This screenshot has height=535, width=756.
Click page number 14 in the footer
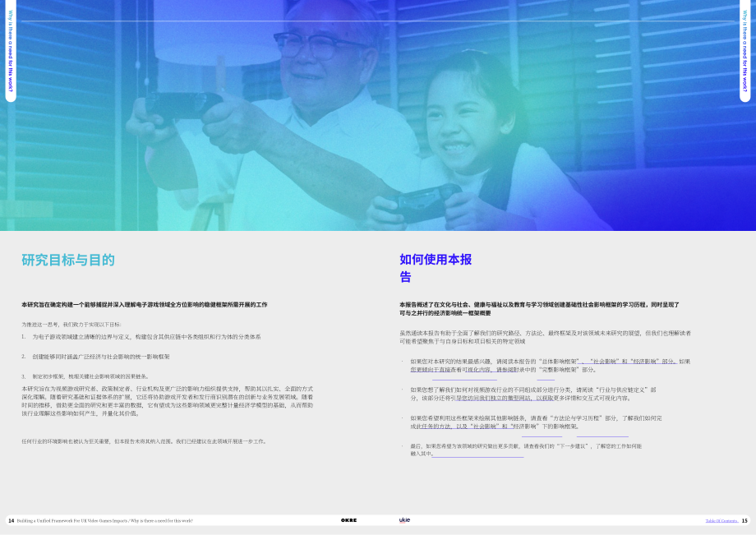[x=11, y=521]
